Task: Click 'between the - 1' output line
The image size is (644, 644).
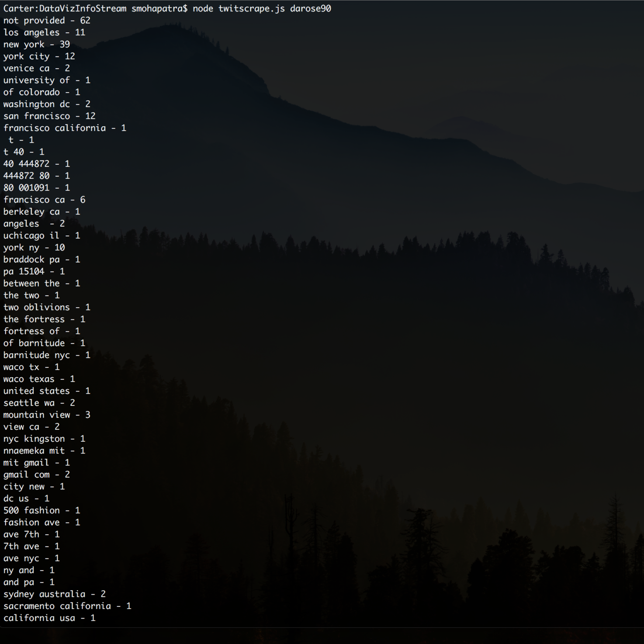Action: coord(42,284)
